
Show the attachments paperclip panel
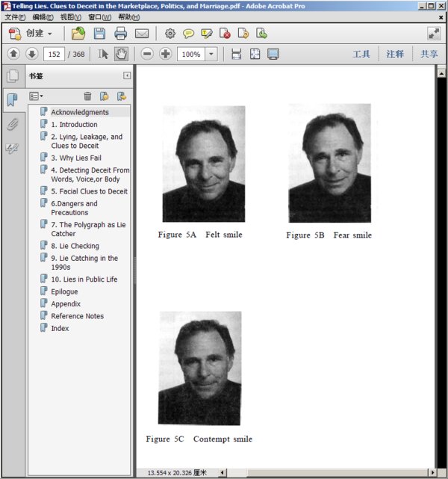point(13,124)
